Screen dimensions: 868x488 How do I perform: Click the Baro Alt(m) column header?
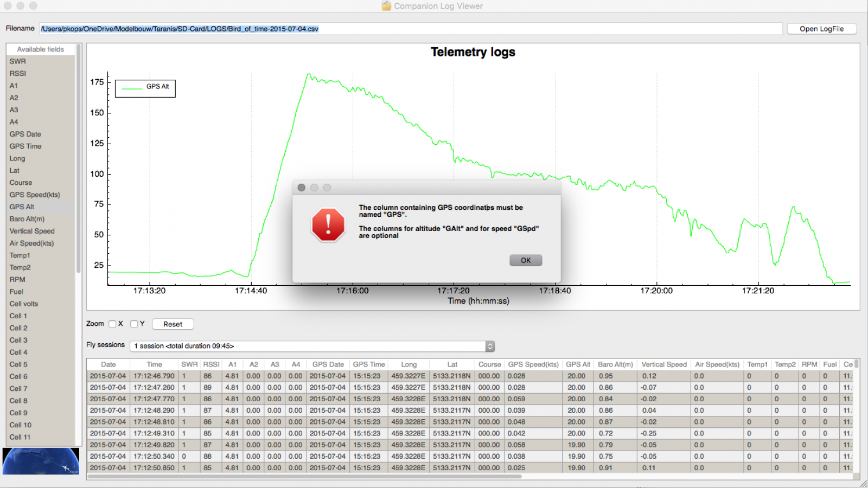(615, 364)
